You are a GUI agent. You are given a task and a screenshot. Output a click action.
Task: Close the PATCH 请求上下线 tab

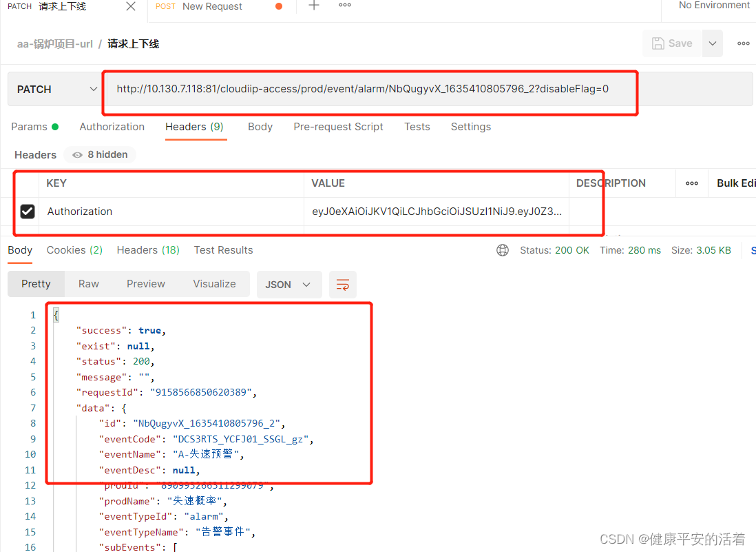click(131, 6)
